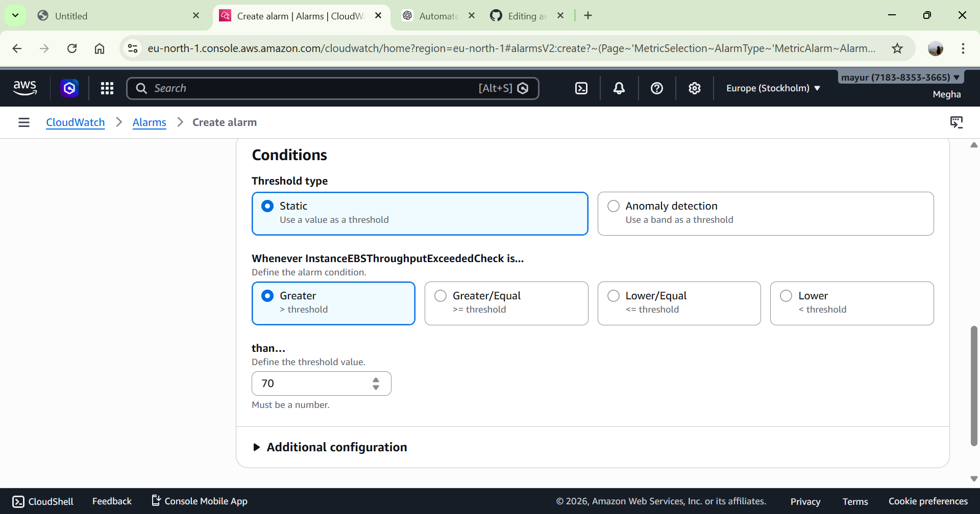Go to the CloudWatch breadcrumb link
This screenshot has height=514, width=980.
point(76,122)
